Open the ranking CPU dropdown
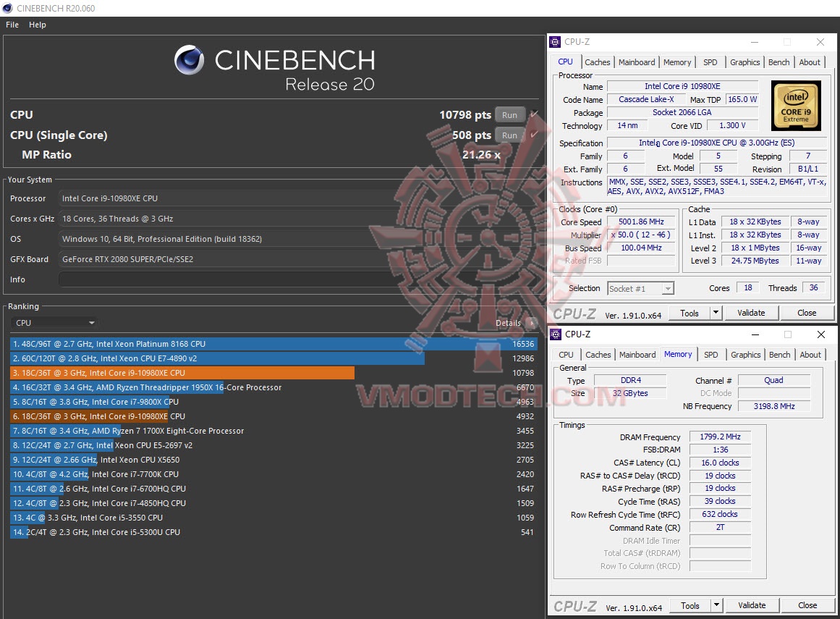 (54, 323)
